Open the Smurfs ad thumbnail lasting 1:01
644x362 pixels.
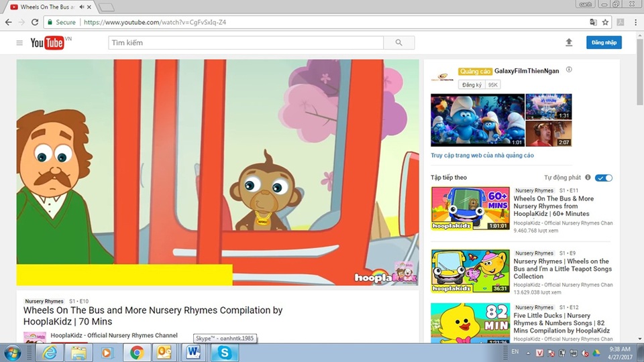(478, 120)
